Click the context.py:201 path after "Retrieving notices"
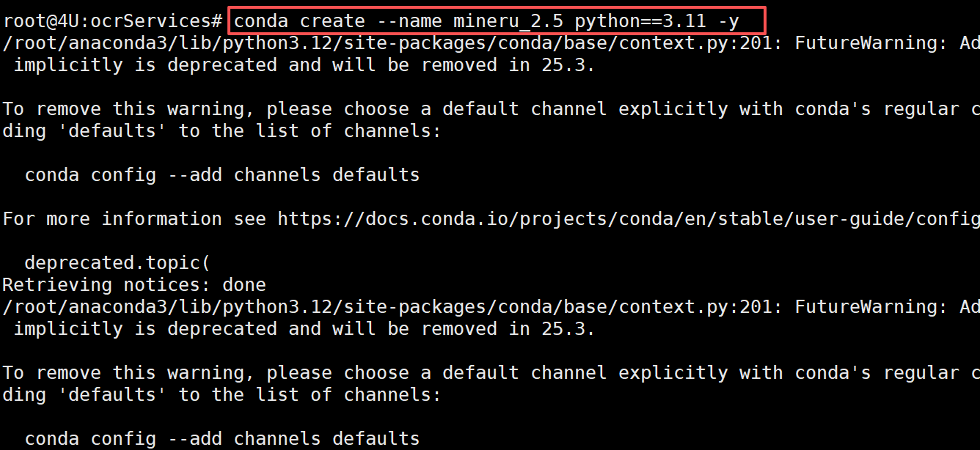 click(392, 306)
